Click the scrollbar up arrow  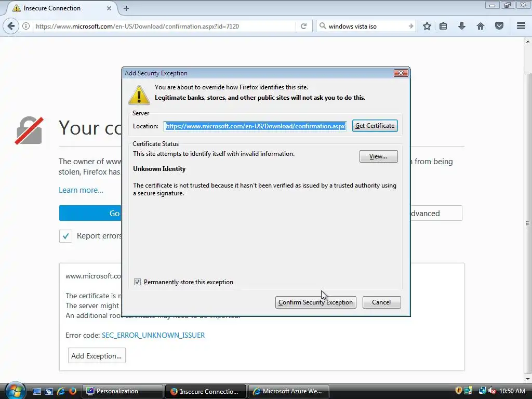[527, 42]
